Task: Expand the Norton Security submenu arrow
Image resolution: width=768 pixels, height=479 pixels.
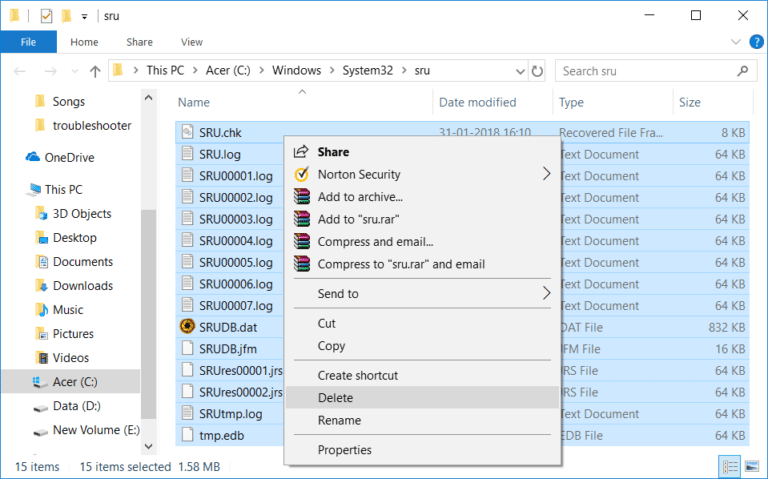Action: 546,174
